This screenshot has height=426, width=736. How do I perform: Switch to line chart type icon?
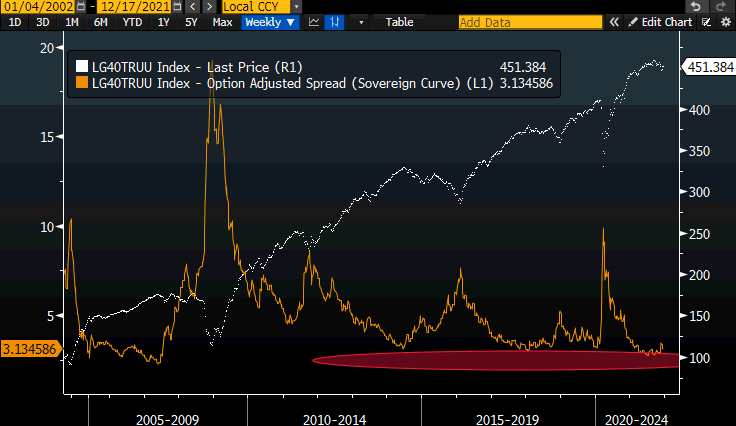pyautogui.click(x=314, y=22)
